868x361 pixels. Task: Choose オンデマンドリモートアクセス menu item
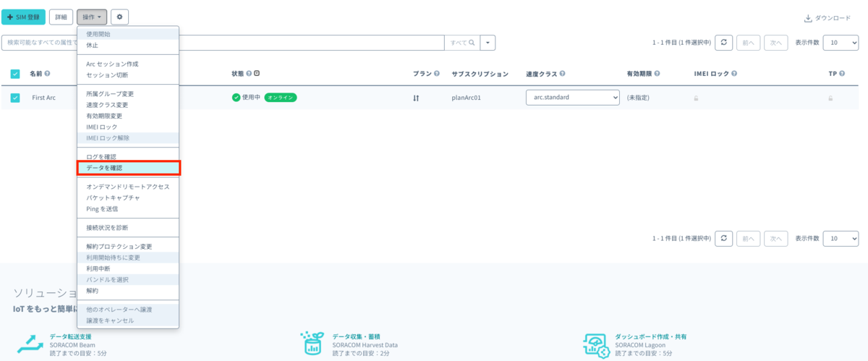128,187
